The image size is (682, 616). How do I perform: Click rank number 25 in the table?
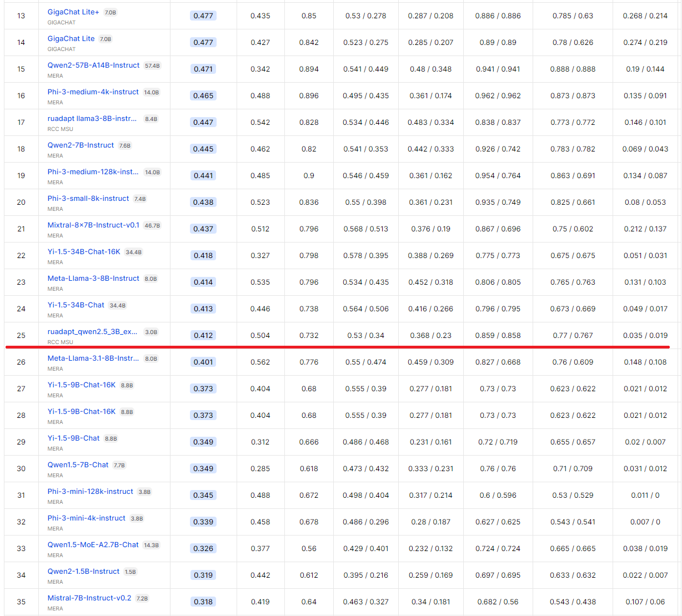[x=21, y=335]
